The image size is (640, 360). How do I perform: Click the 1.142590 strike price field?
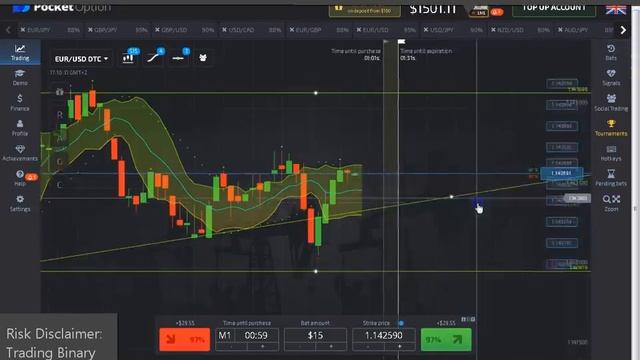click(384, 336)
